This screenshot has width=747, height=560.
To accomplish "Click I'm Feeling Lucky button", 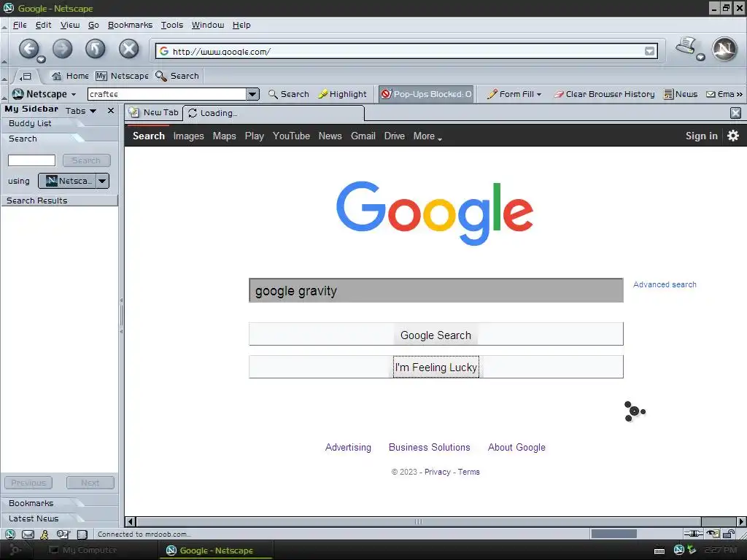I will tap(436, 367).
